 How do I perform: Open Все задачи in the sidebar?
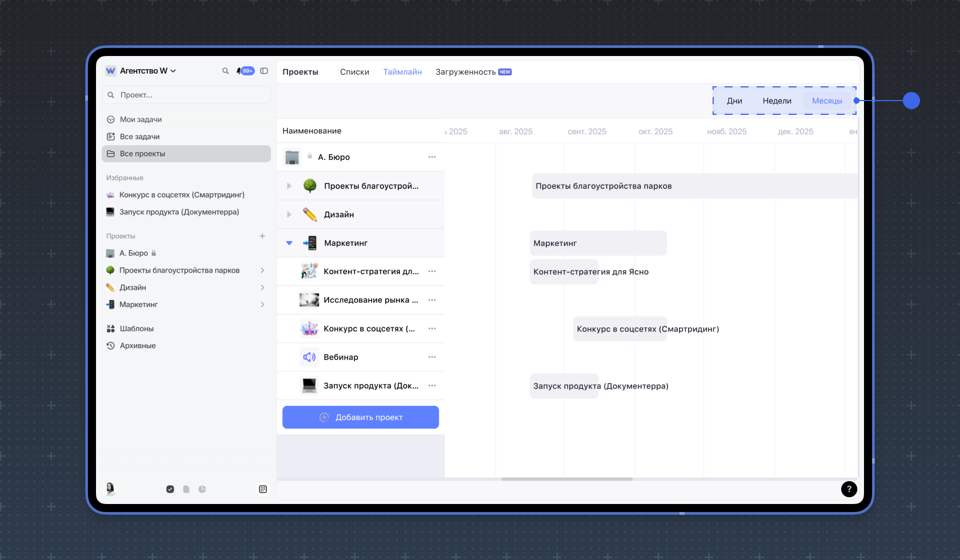[x=139, y=137]
